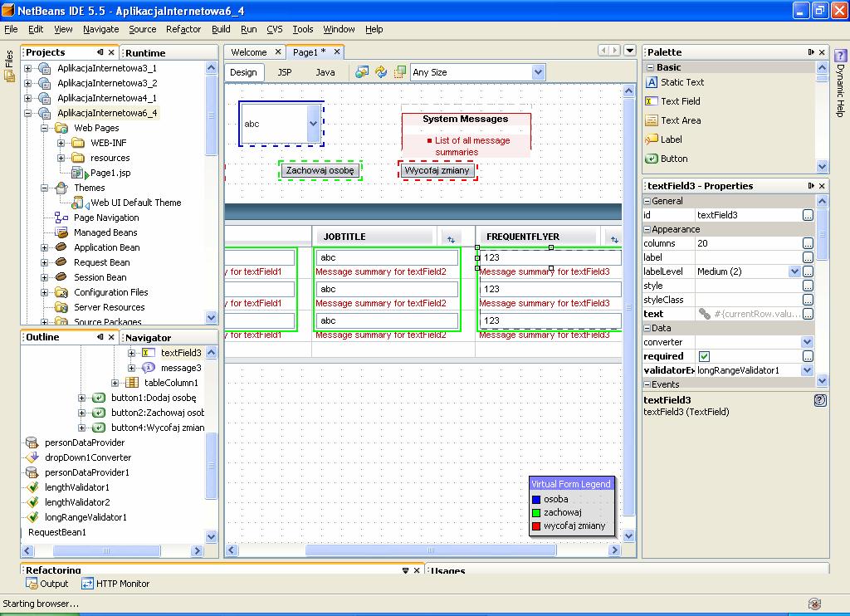The image size is (850, 616).
Task: Open the columns property editor button
Action: [x=808, y=243]
